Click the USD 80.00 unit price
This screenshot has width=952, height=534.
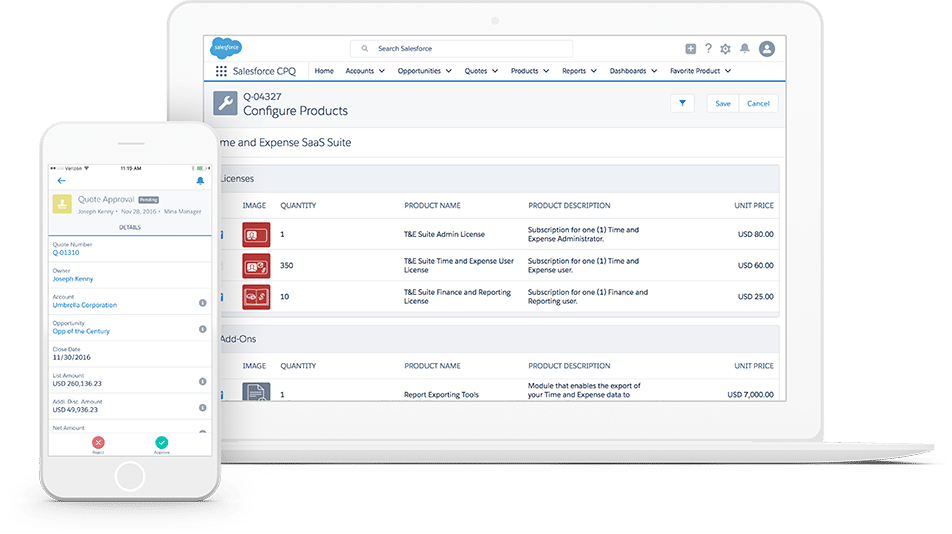pyautogui.click(x=755, y=234)
